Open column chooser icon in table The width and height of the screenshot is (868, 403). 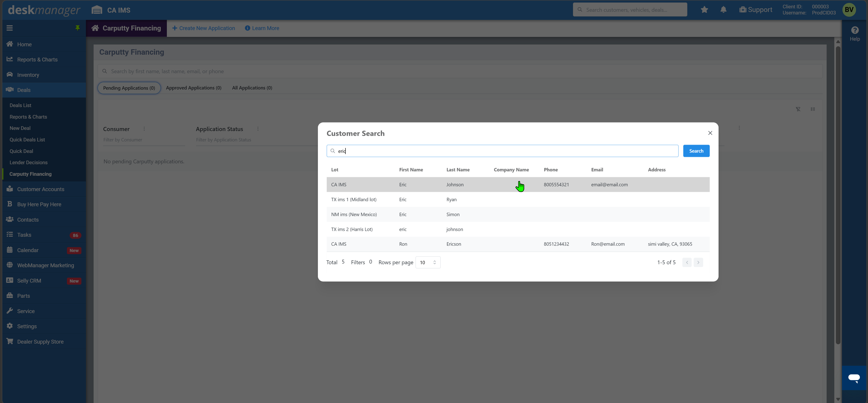pyautogui.click(x=813, y=109)
